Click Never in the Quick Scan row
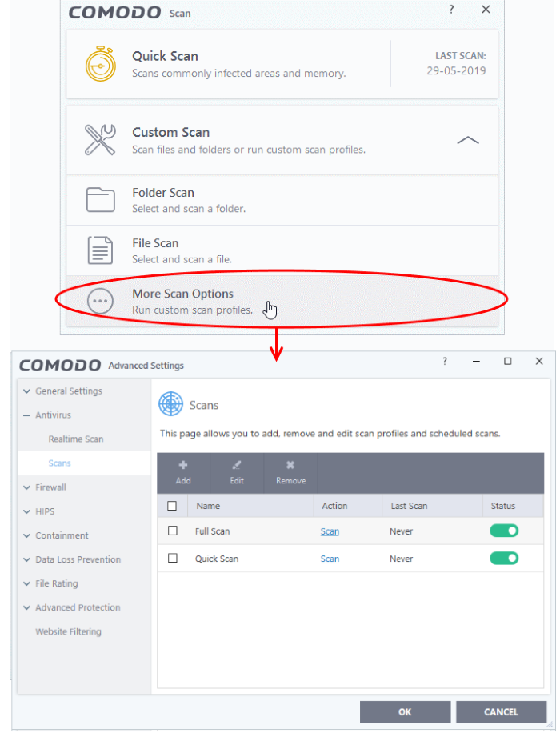560x737 pixels. 402,559
